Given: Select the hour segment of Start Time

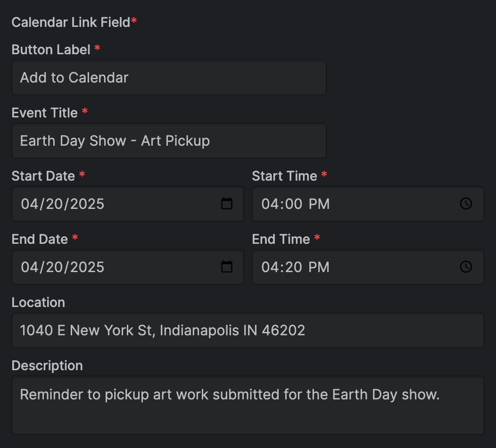Looking at the screenshot, I should coord(269,204).
